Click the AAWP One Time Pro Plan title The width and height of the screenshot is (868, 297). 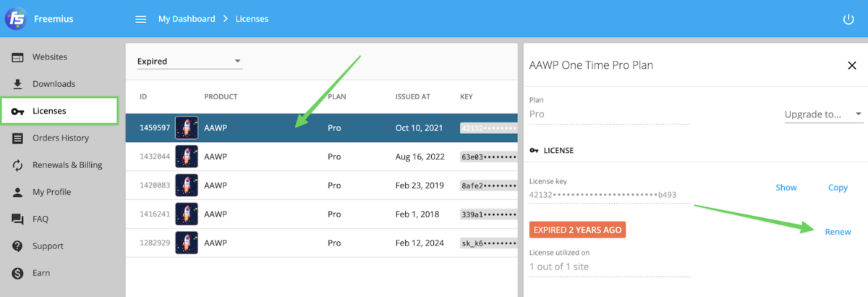(591, 65)
